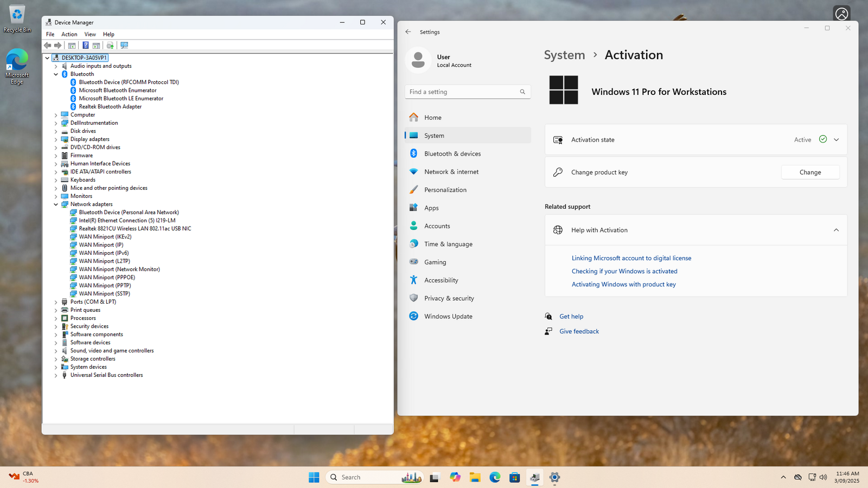Select Realtek 8821CU Wireless LAN USB NIC
Screen dimensions: 868x488
(x=135, y=229)
